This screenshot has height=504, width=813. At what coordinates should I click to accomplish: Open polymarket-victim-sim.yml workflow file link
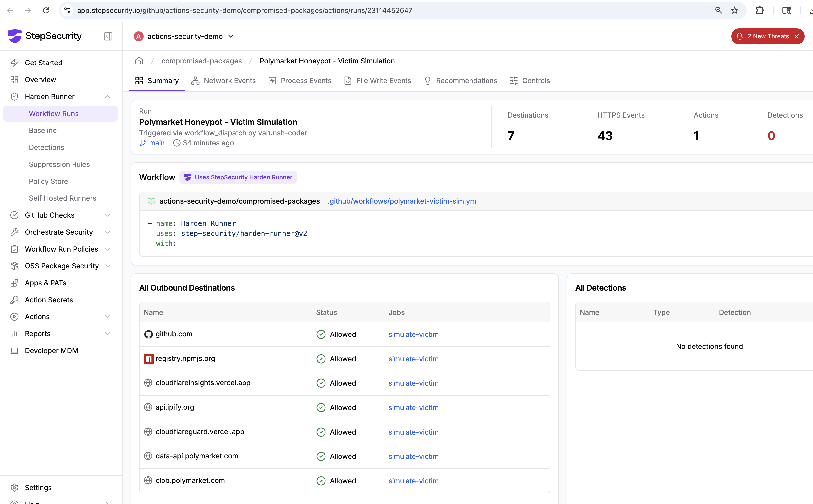(x=403, y=201)
